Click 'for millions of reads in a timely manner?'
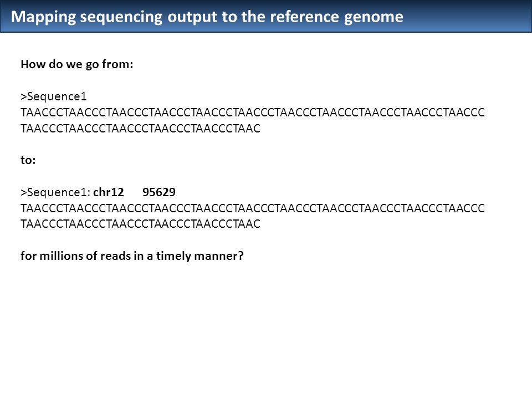532x399 pixels. (x=132, y=255)
